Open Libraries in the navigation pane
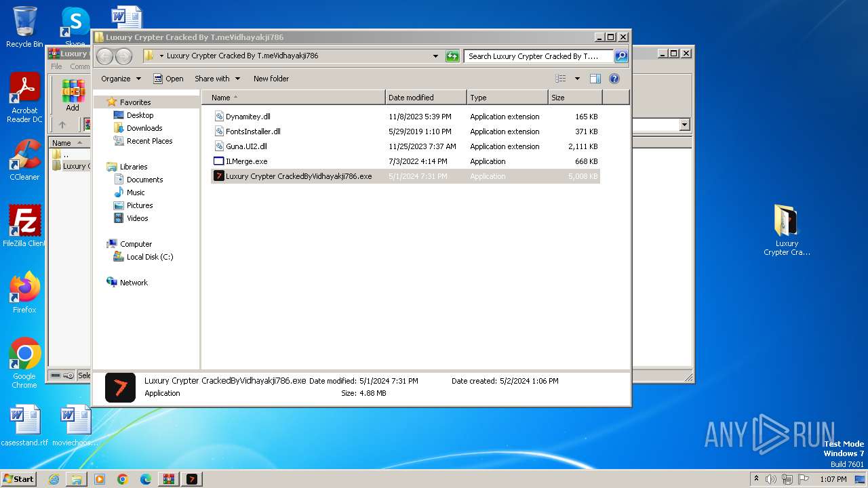868x488 pixels. [x=134, y=167]
